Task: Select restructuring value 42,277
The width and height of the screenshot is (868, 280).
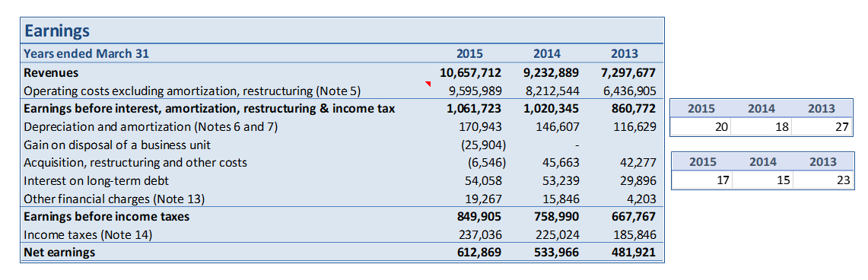Action: coord(638,163)
